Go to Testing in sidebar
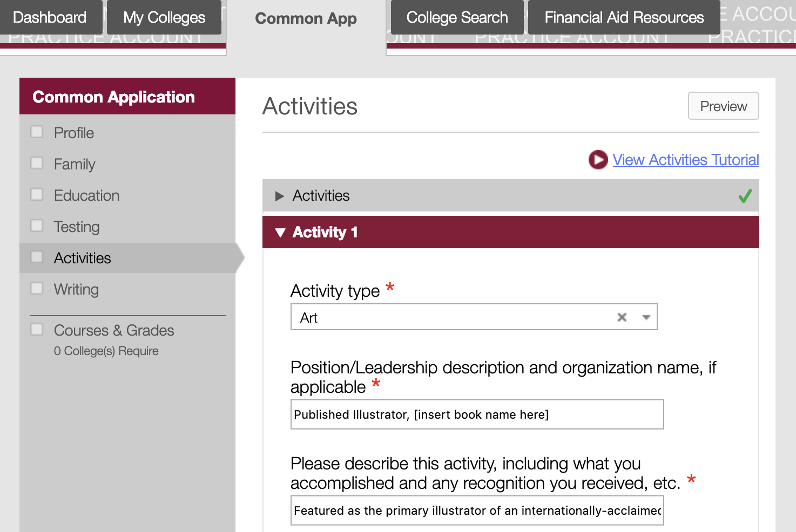 pos(77,227)
